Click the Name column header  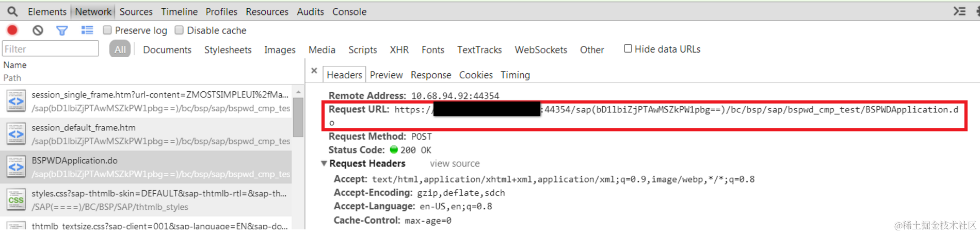coord(15,65)
